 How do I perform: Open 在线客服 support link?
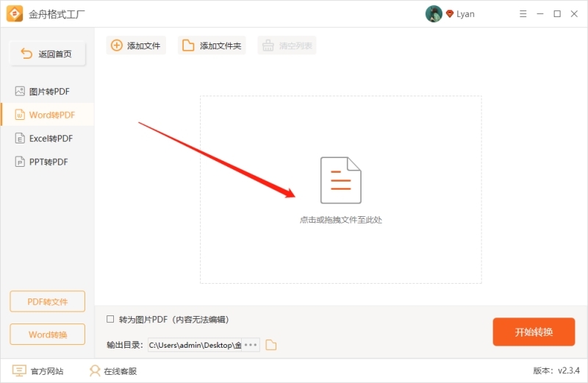(x=113, y=371)
